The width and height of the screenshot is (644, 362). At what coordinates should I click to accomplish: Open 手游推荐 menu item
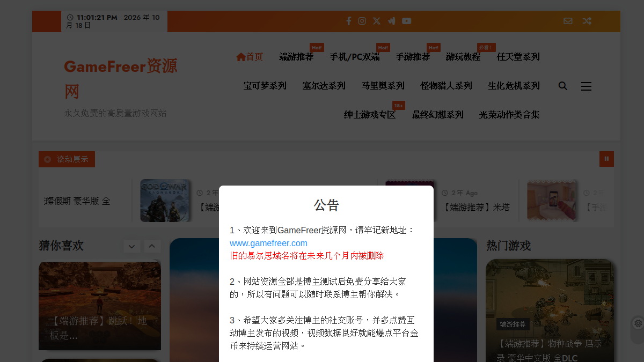[413, 57]
